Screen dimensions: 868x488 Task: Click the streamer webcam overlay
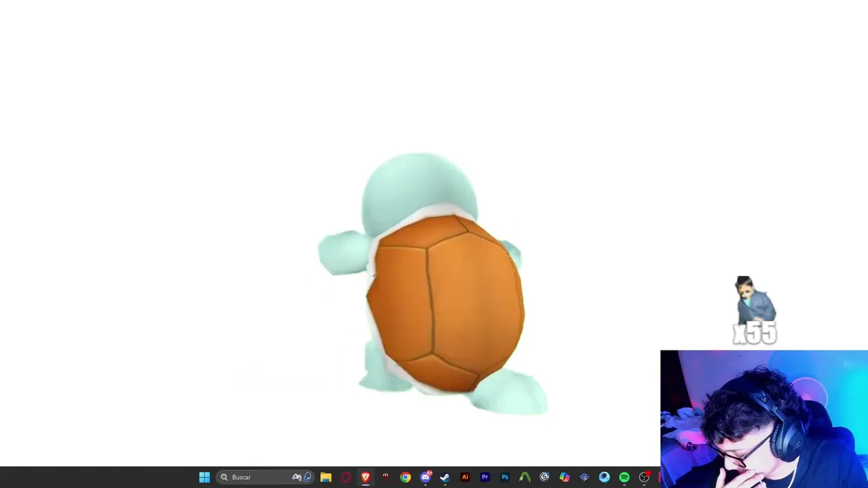pyautogui.click(x=764, y=419)
